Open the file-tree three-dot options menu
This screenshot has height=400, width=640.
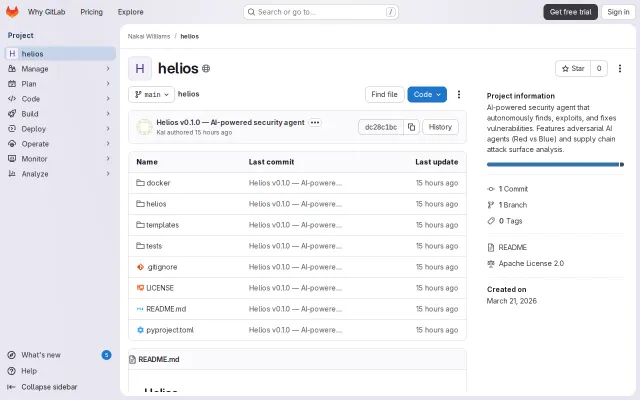pyautogui.click(x=459, y=94)
